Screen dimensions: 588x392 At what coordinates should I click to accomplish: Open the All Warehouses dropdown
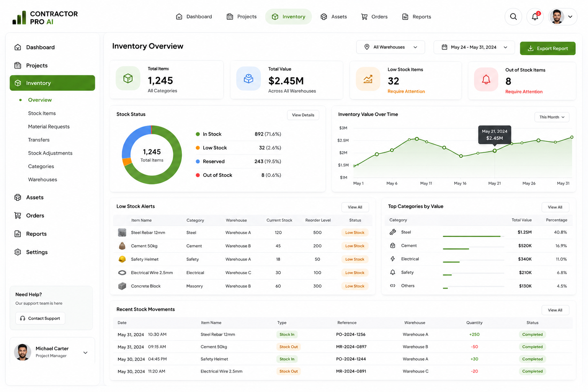click(x=390, y=47)
